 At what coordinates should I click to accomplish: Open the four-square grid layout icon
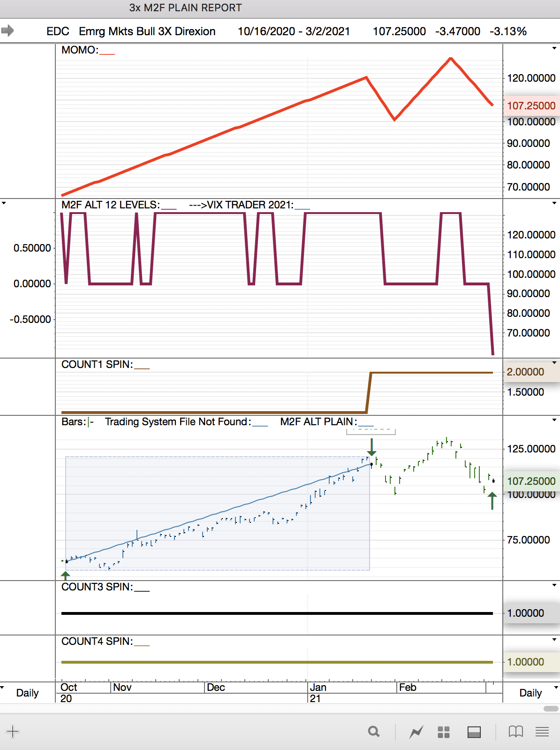tap(444, 732)
